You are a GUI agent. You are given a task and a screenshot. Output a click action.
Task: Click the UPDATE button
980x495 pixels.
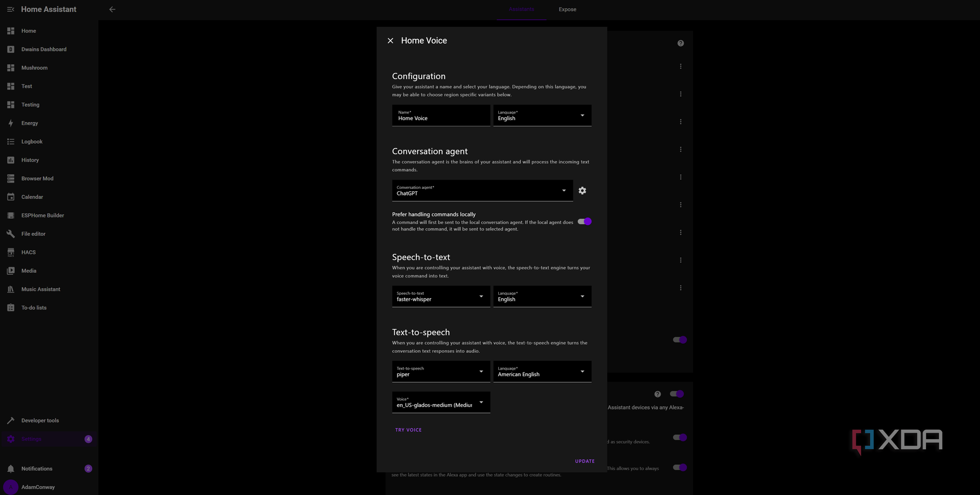pyautogui.click(x=584, y=461)
